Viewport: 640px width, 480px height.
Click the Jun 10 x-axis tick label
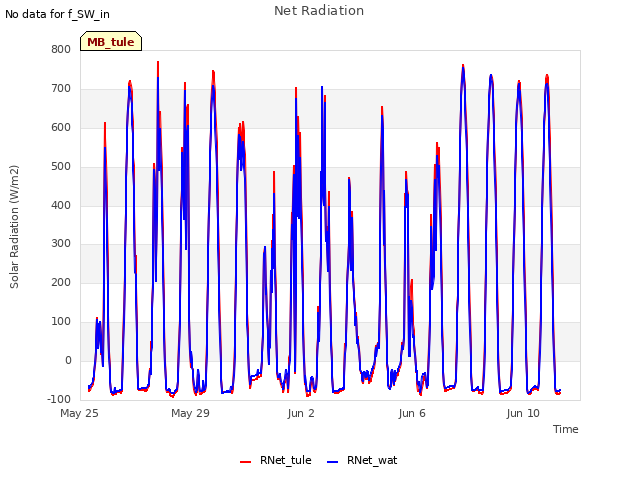click(x=523, y=413)
